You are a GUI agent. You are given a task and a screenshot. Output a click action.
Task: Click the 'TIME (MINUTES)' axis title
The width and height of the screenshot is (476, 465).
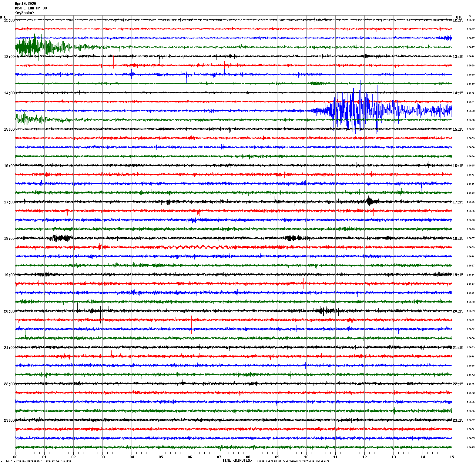point(237,460)
